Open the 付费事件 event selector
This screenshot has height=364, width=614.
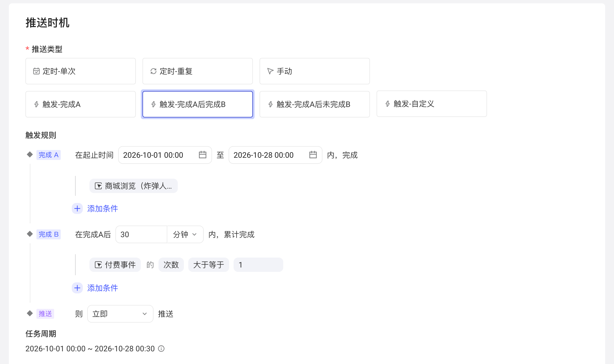click(x=115, y=265)
